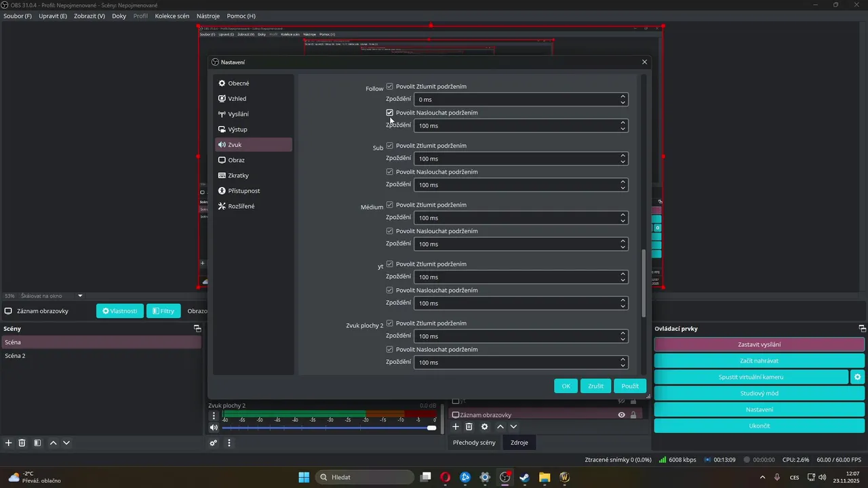Viewport: 868px width, 488px height.
Task: Click the settings dialog vertical scrollbar
Action: click(x=644, y=282)
